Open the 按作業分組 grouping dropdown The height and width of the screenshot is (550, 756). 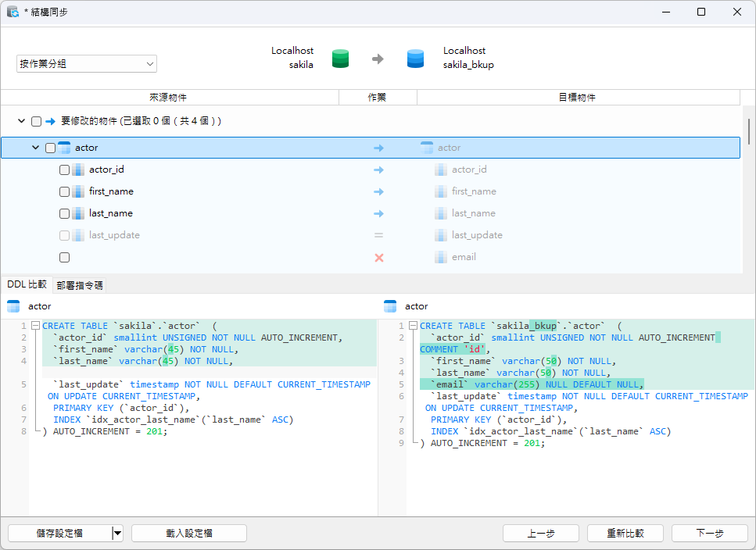pos(87,64)
